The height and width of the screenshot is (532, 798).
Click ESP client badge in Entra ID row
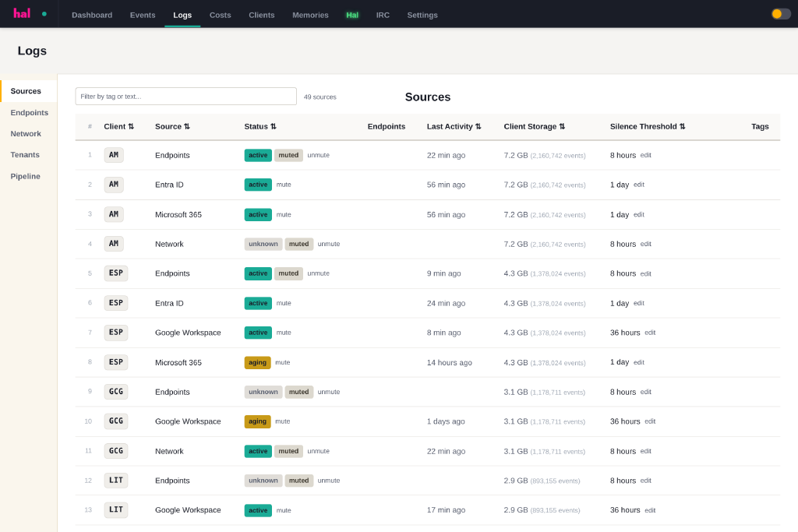pos(116,303)
